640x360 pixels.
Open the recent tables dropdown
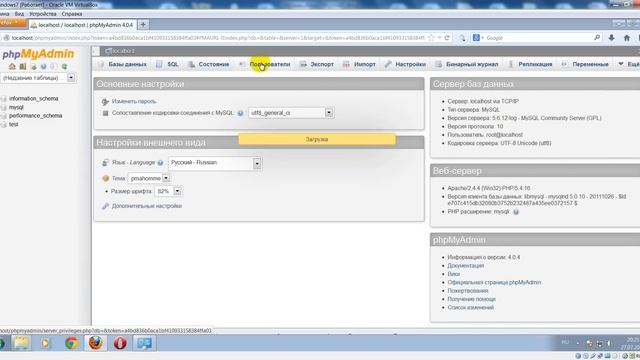[x=38, y=78]
